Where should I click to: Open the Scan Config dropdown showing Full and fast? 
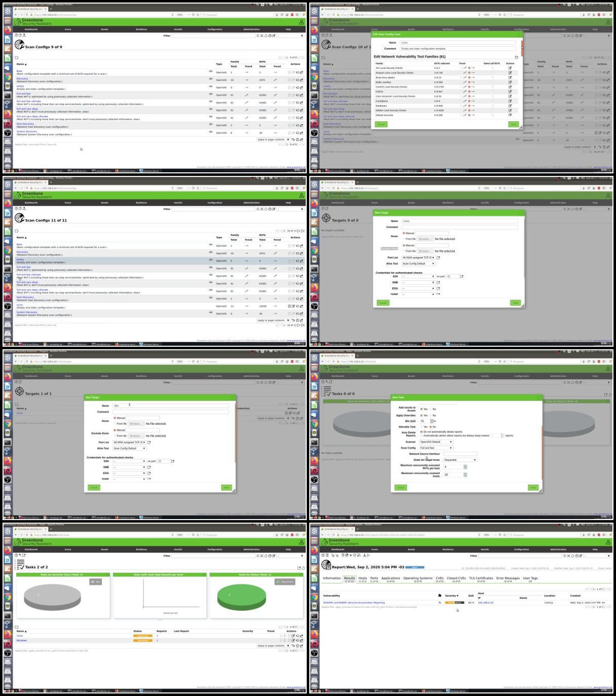(436, 448)
